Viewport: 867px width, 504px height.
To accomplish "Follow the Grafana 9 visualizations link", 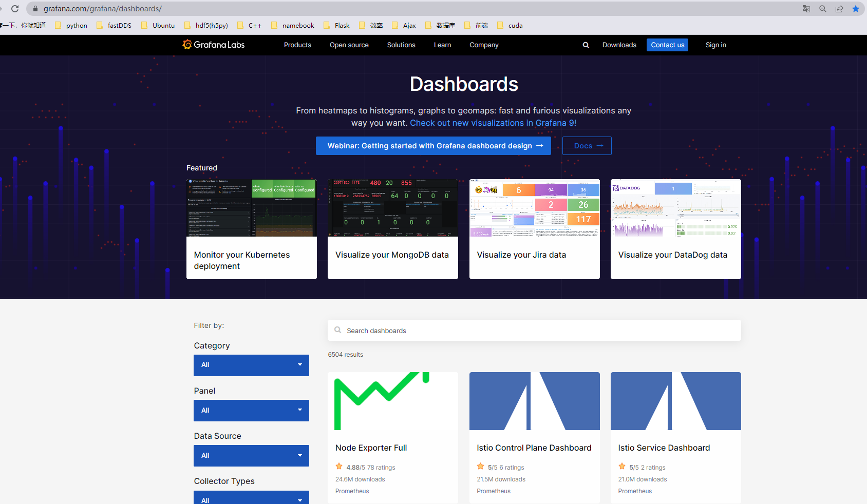I will click(493, 123).
